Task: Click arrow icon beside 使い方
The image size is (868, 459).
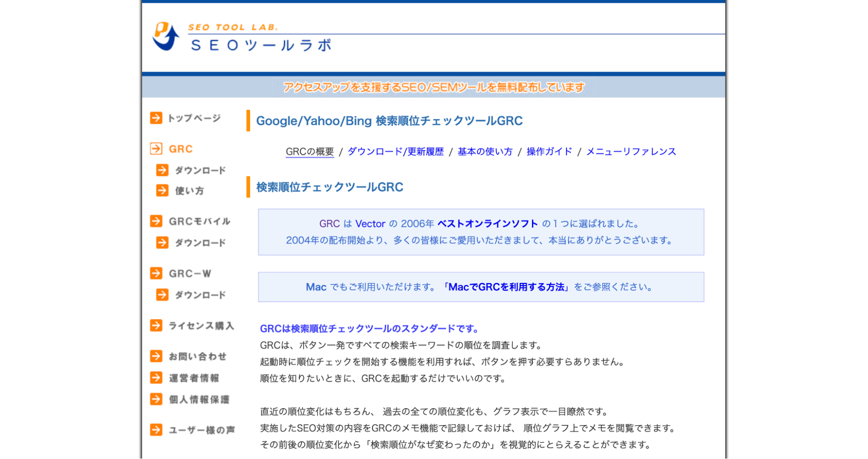Action: click(x=162, y=190)
